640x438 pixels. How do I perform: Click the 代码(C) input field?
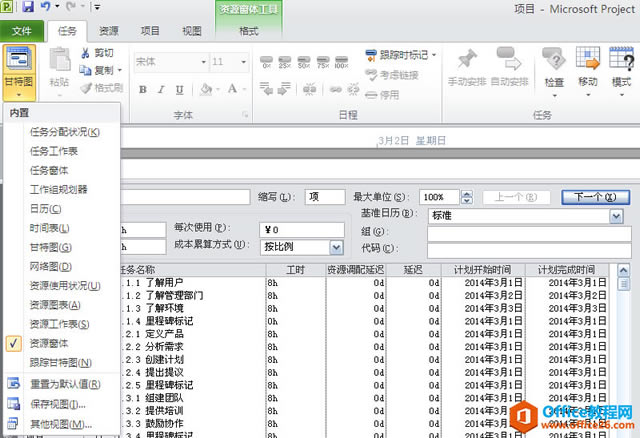[x=529, y=251]
